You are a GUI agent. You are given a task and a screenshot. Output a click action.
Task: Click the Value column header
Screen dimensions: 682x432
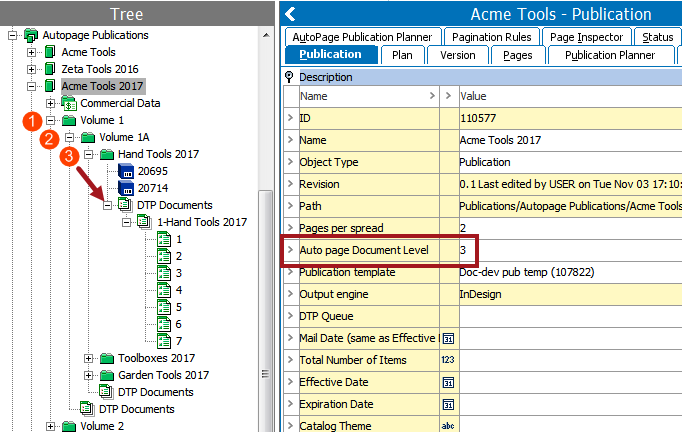point(570,96)
